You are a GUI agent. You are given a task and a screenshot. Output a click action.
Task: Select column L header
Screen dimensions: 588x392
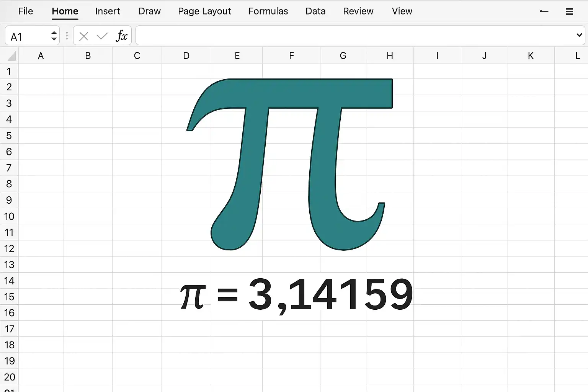pos(571,56)
